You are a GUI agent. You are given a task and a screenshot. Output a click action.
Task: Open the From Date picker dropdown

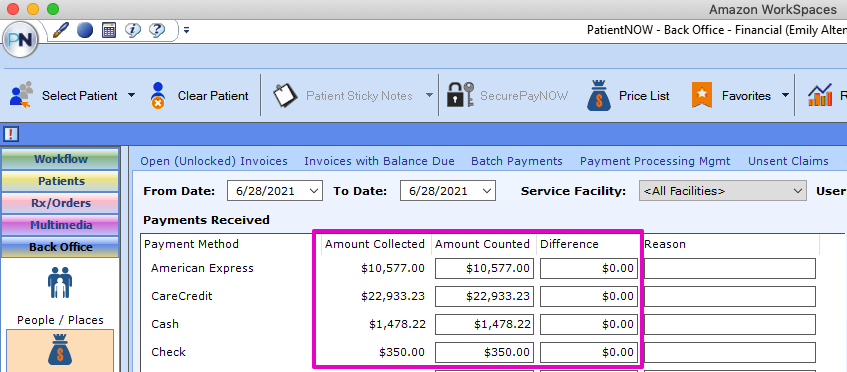313,191
